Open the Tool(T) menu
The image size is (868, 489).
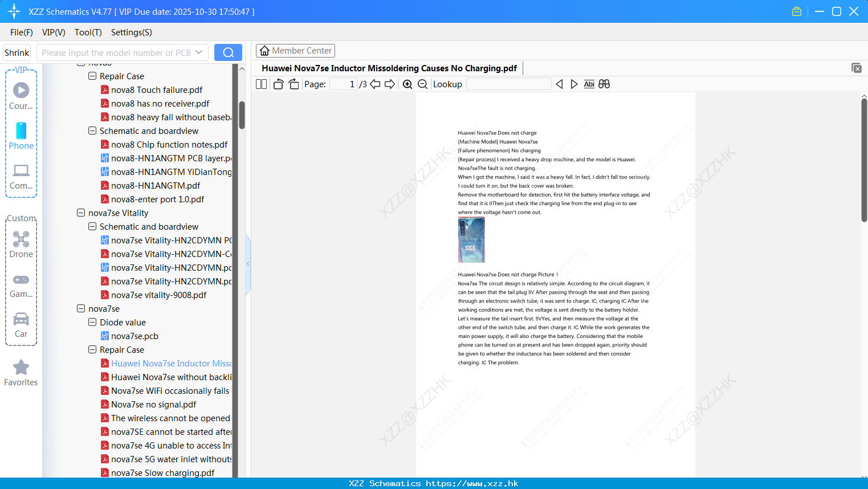pyautogui.click(x=88, y=32)
